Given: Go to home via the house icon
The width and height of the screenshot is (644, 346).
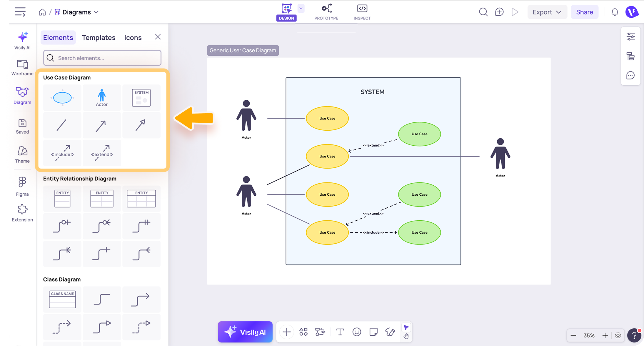Looking at the screenshot, I should (42, 12).
